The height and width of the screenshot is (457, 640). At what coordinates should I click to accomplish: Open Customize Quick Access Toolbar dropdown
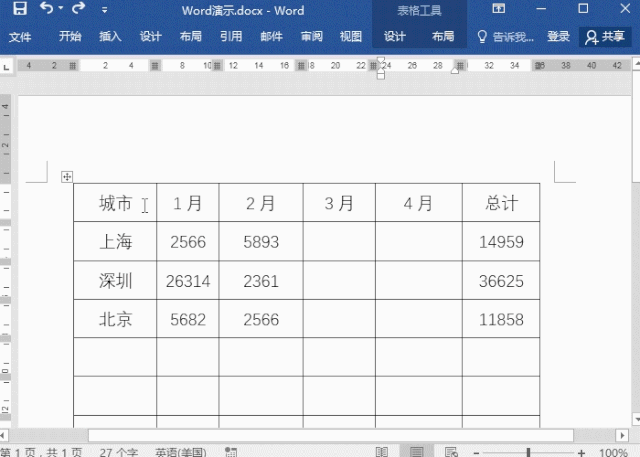click(x=104, y=10)
